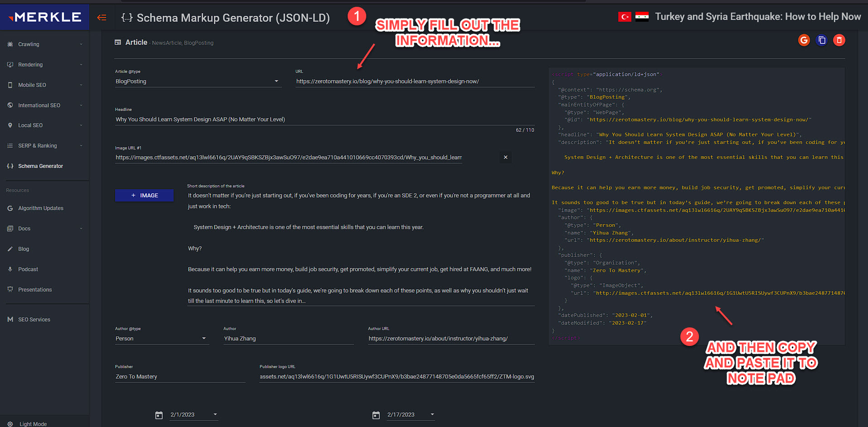Open the published date calendar icon
The height and width of the screenshot is (427, 868).
pyautogui.click(x=159, y=415)
